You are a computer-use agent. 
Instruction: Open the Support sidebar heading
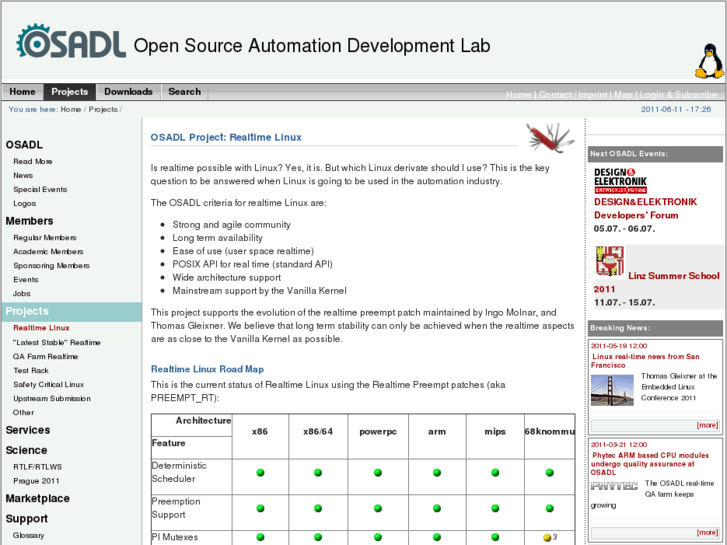[x=26, y=519]
